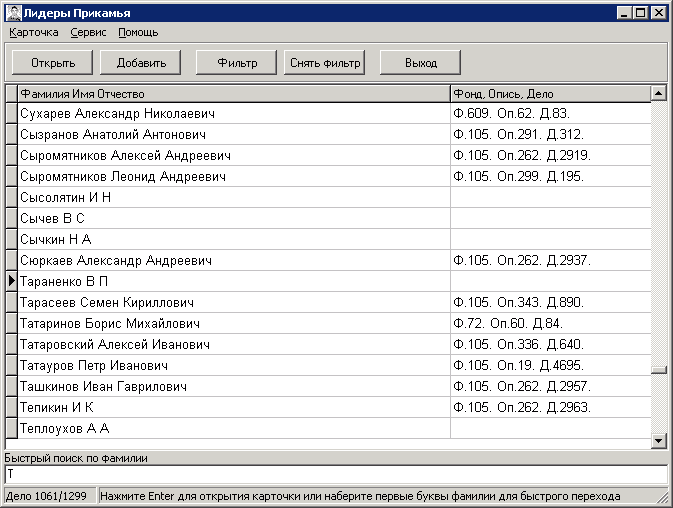Click the Снять фильтр button
This screenshot has width=673, height=508.
pos(324,63)
